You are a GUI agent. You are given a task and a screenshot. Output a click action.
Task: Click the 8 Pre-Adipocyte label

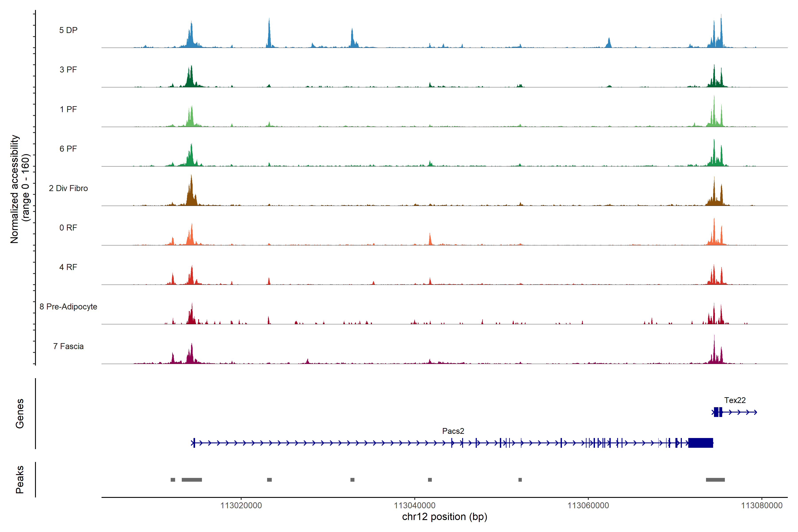click(68, 307)
